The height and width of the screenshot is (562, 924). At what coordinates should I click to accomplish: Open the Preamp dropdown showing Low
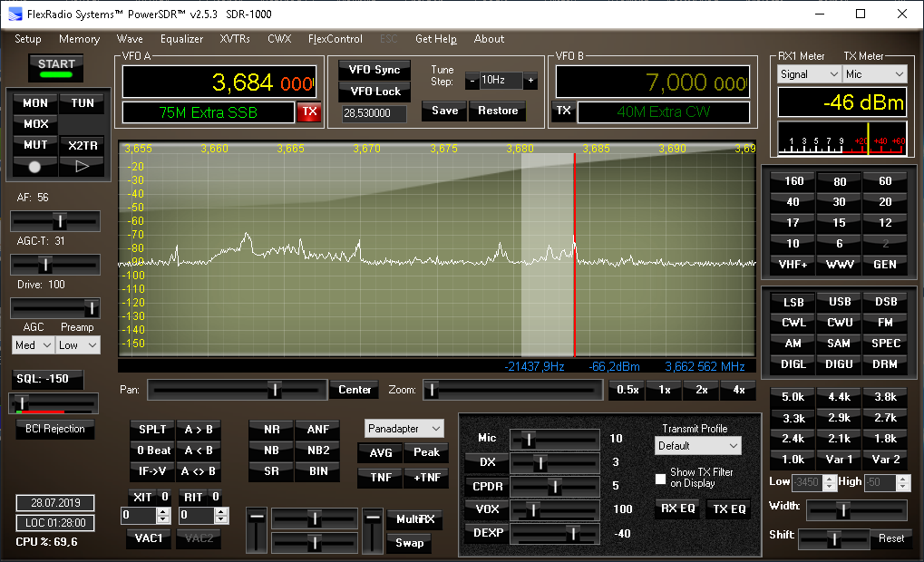tap(78, 345)
